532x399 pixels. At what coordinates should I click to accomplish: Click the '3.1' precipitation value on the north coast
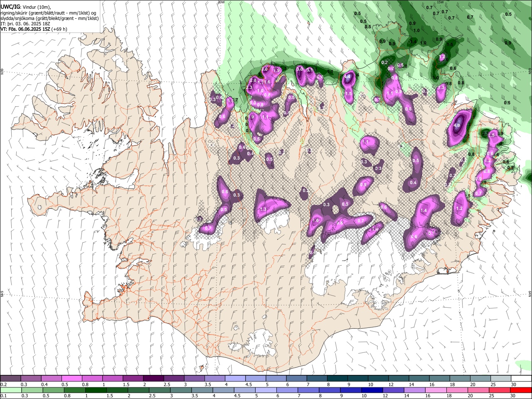309,70
